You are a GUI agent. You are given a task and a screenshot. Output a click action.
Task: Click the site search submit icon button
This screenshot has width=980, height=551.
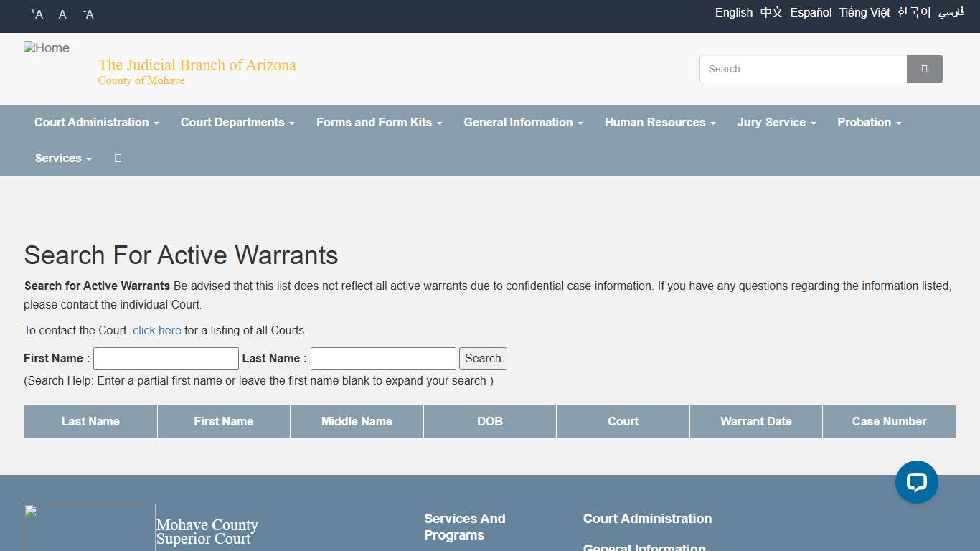(x=924, y=69)
